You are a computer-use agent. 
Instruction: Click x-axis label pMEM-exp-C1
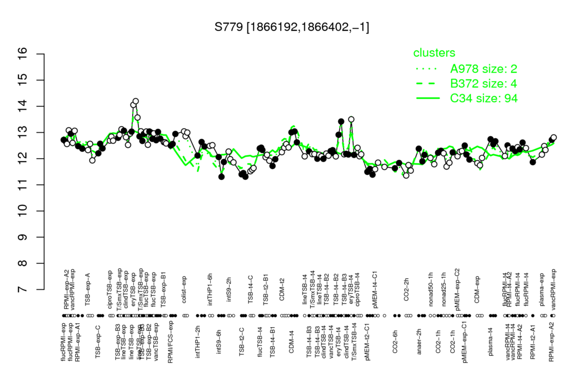pyautogui.click(x=465, y=342)
